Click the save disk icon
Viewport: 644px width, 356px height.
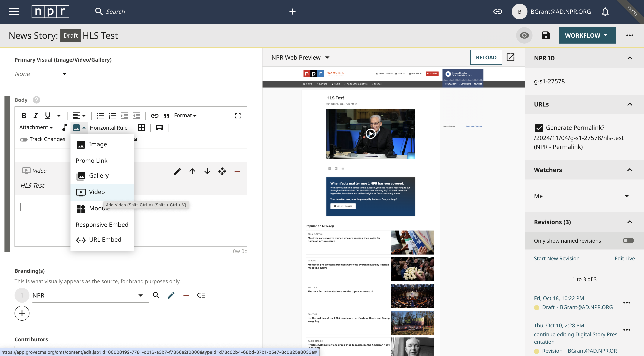coord(546,35)
